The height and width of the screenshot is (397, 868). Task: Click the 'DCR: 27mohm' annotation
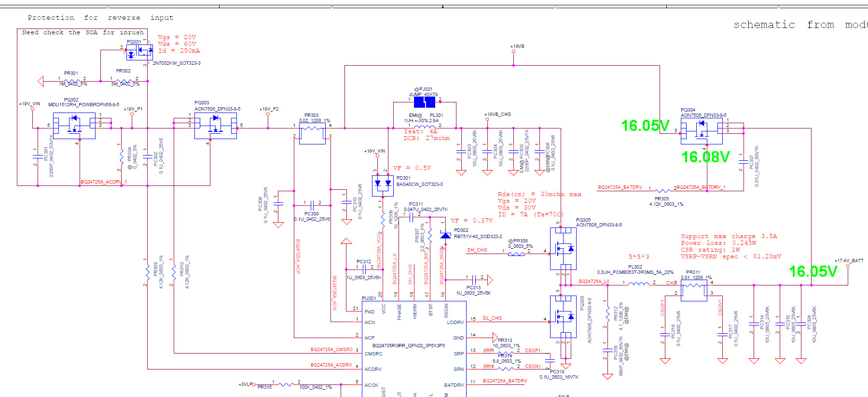(x=427, y=138)
